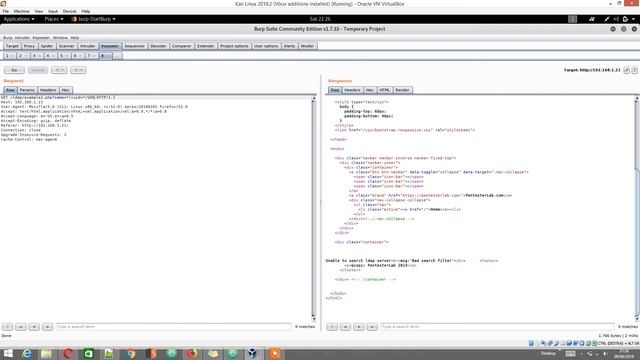Select the Decoder tab
The width and height of the screenshot is (640, 360).
(158, 46)
